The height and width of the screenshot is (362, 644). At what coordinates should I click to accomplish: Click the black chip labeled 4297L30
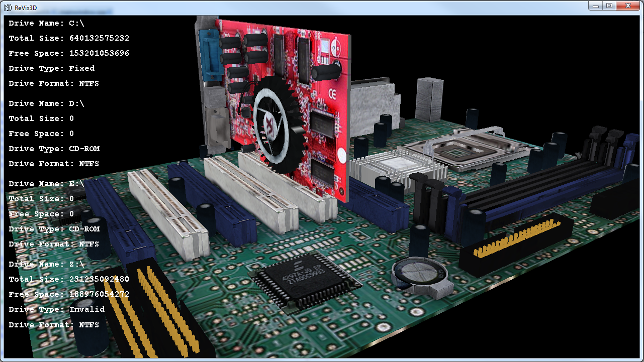tap(305, 281)
